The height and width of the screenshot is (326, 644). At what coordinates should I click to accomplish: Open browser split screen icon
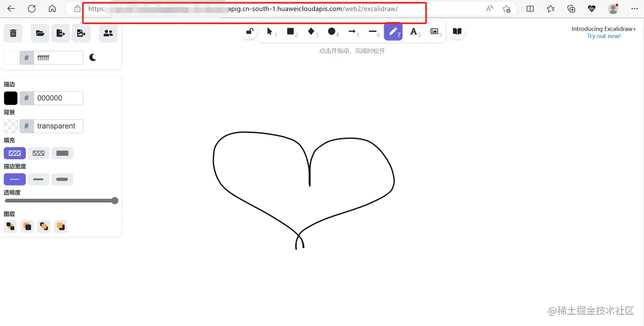pyautogui.click(x=530, y=9)
